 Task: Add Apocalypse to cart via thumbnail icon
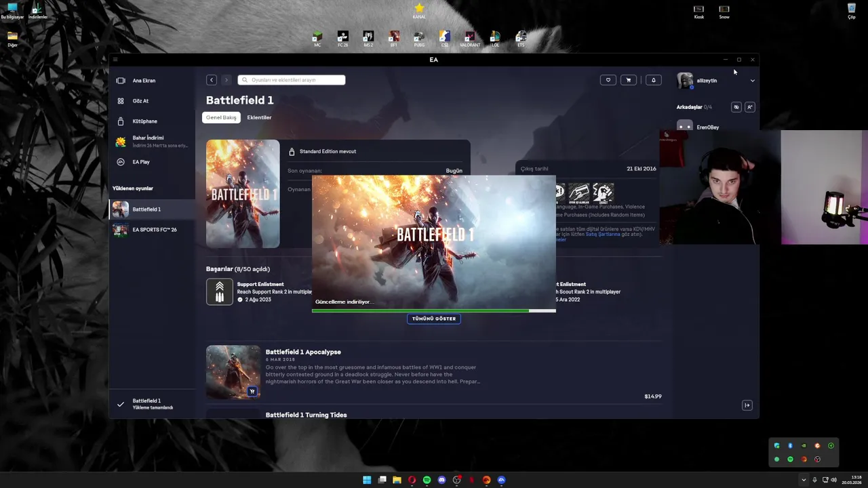(252, 391)
